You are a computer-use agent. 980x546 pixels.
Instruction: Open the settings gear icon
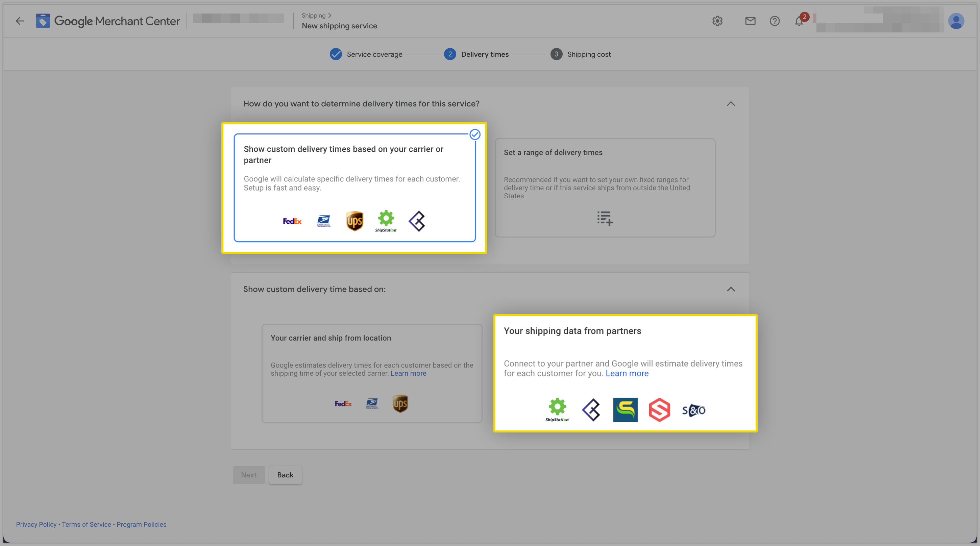coord(717,21)
